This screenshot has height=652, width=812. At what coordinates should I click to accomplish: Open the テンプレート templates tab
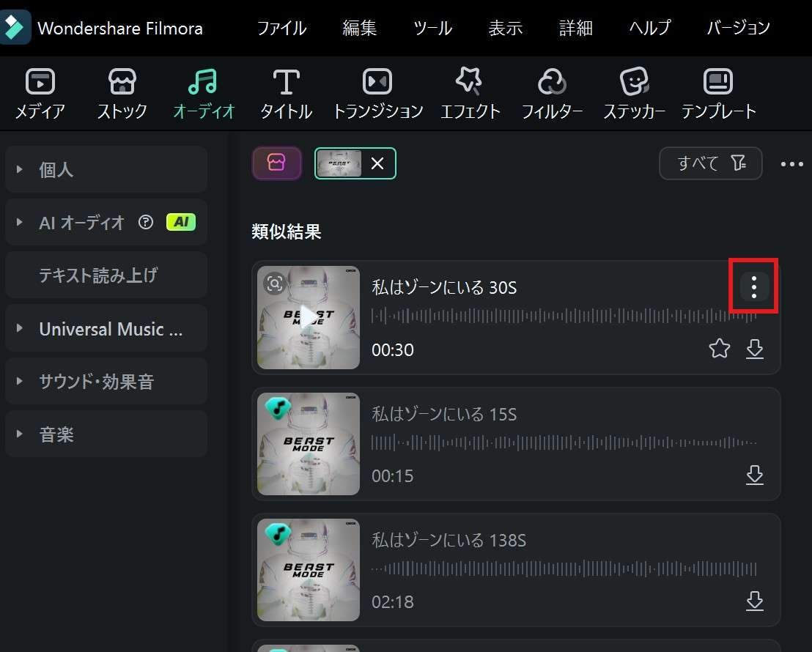point(718,94)
